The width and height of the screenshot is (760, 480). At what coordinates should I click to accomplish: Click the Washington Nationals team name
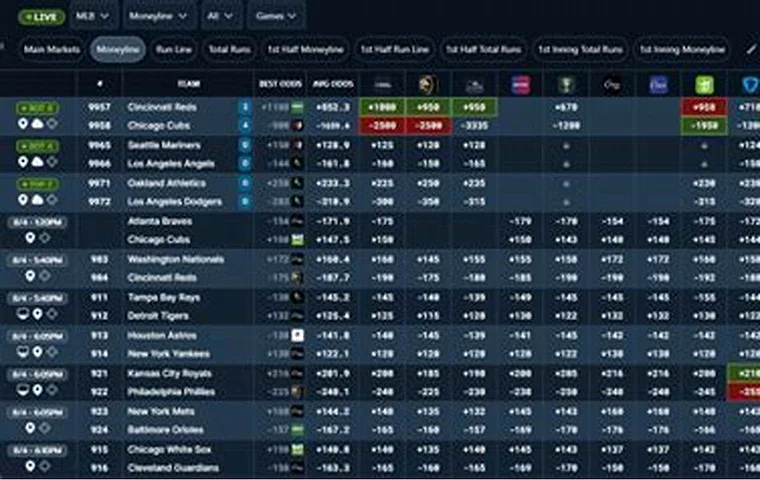tap(175, 259)
